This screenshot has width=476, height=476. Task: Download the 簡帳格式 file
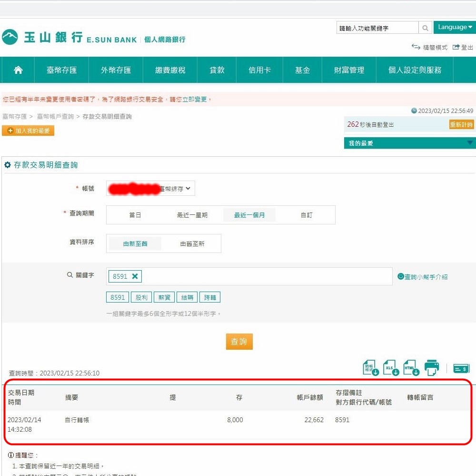click(371, 368)
